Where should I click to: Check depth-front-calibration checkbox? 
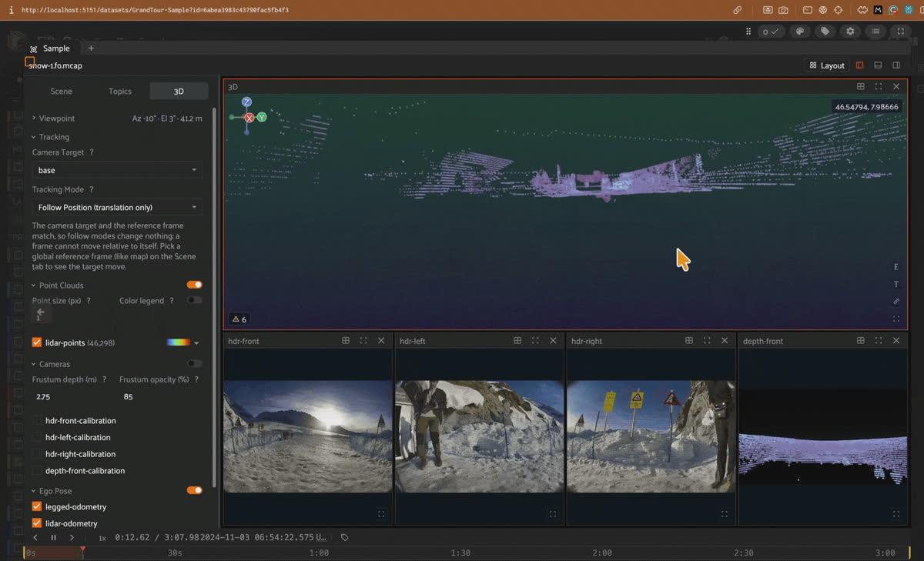tap(38, 471)
